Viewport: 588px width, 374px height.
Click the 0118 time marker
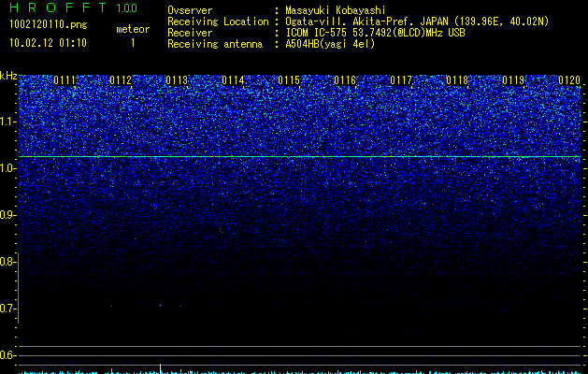tap(457, 80)
